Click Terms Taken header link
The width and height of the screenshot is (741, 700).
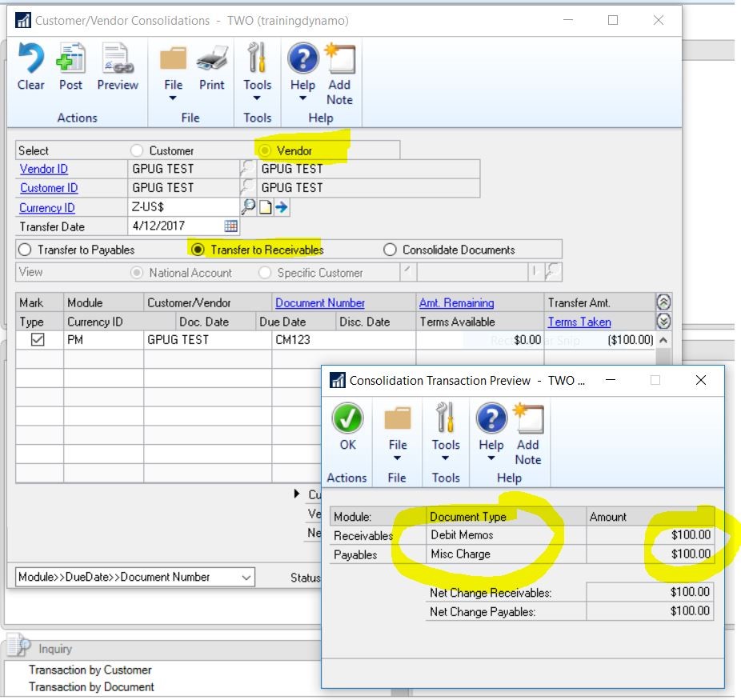[x=579, y=322]
